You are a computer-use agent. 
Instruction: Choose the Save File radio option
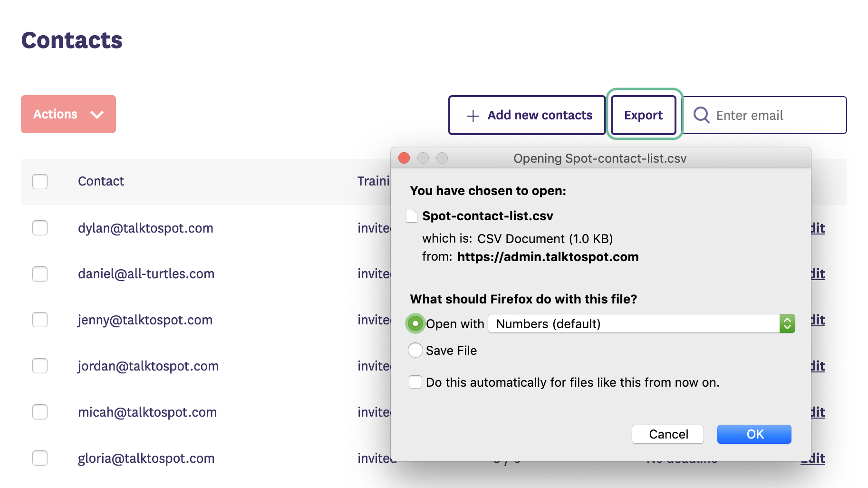pos(415,351)
